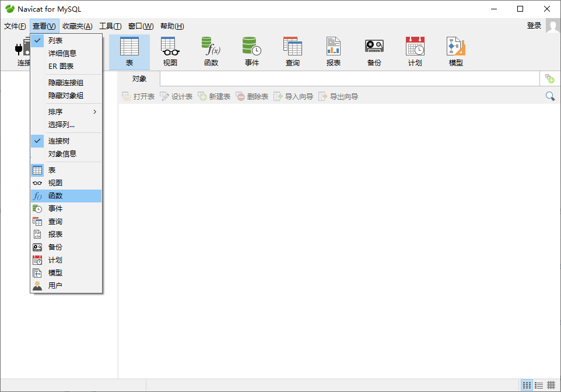
Task: Open the Schedule (计划) calendar toolbar icon
Action: point(415,52)
